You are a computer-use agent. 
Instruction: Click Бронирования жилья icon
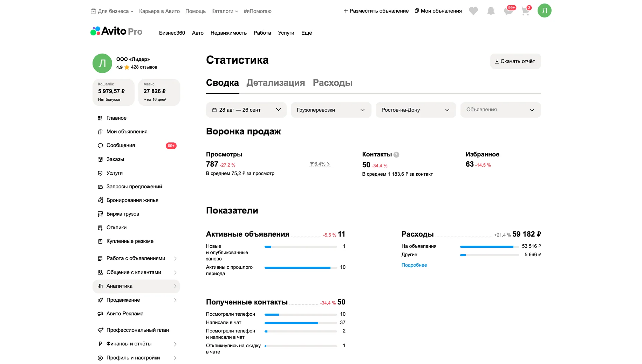[100, 201]
